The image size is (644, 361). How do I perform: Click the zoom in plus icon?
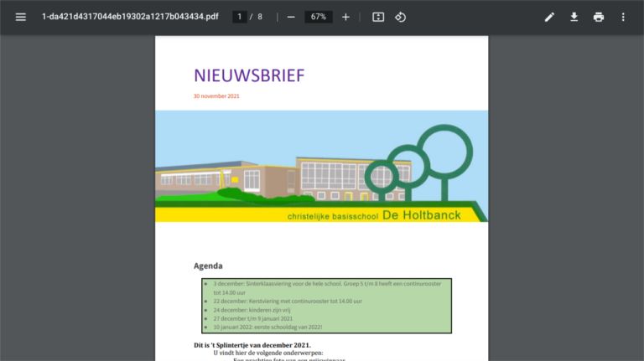tap(345, 17)
